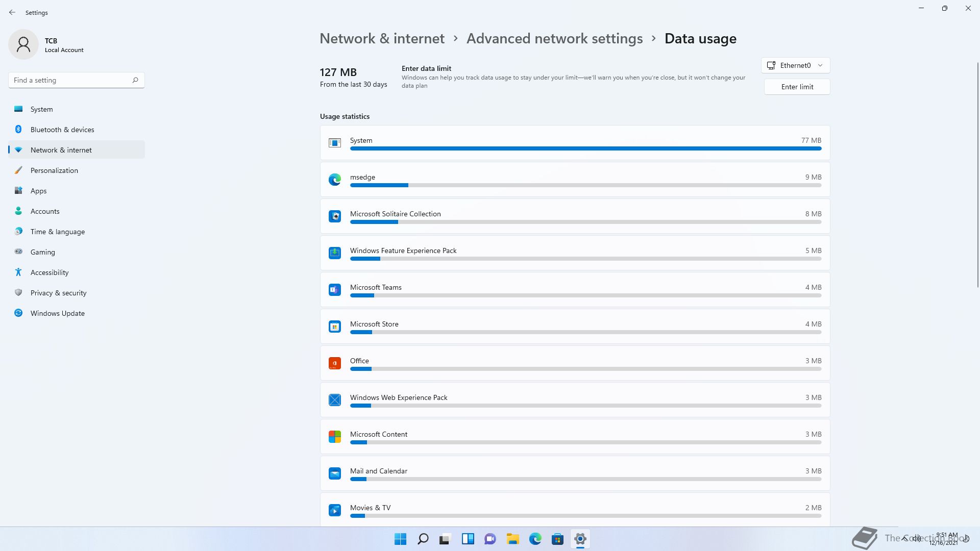Click the back arrow in Settings
980x551 pixels.
point(12,12)
